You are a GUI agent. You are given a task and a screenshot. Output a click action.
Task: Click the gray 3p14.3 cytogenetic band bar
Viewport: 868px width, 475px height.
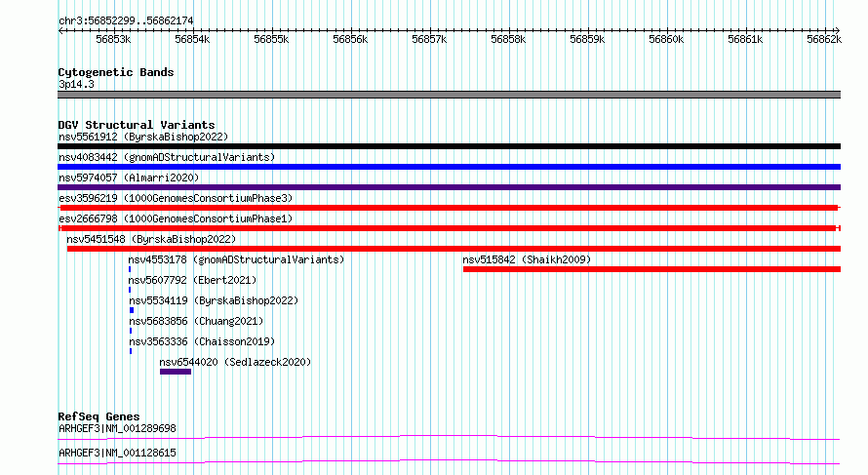(x=449, y=95)
